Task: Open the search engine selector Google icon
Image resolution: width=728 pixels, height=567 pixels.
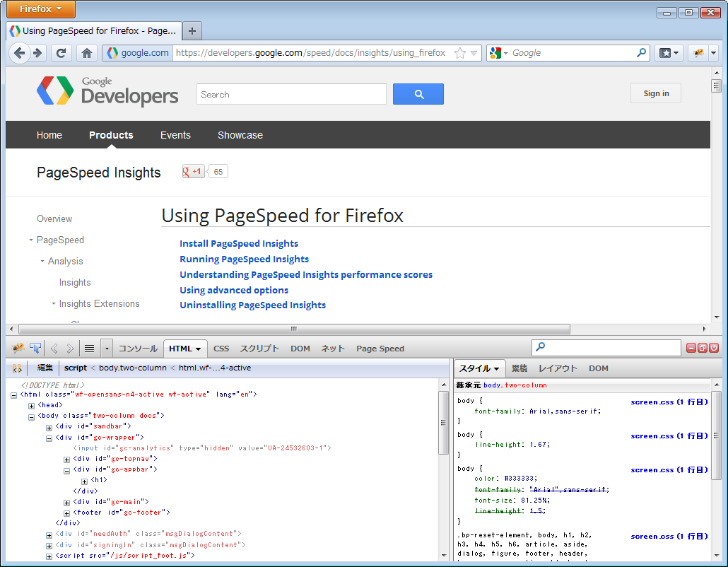Action: click(x=498, y=53)
